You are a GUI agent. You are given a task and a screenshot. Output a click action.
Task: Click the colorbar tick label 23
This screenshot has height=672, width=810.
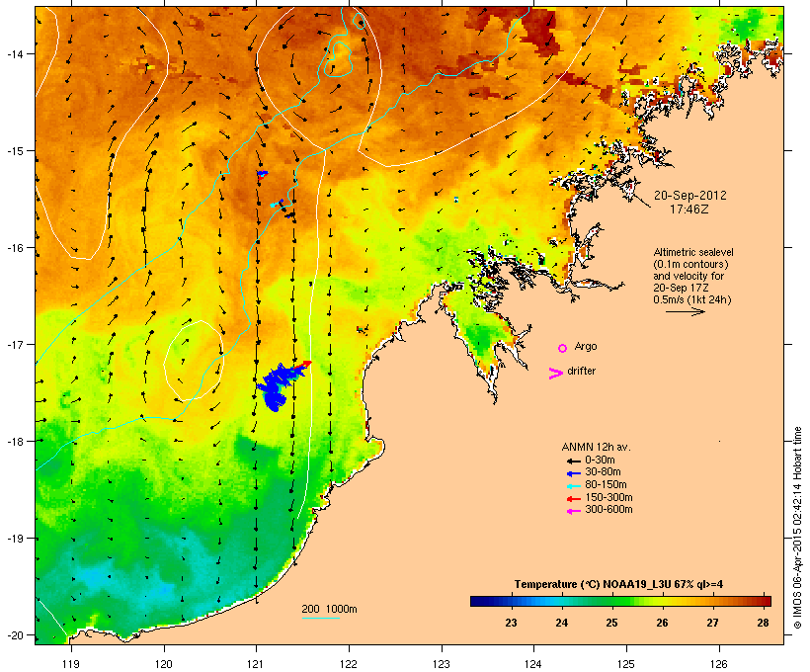coord(511,623)
